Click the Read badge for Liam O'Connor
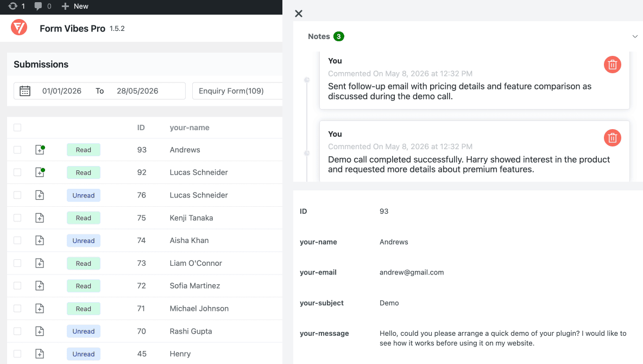The image size is (643, 364). (x=84, y=263)
